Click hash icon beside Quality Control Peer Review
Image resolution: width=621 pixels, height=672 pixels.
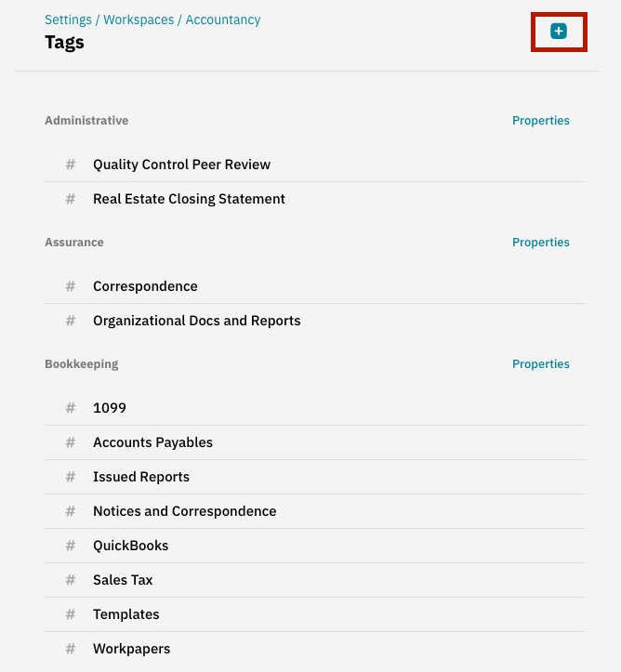point(71,165)
